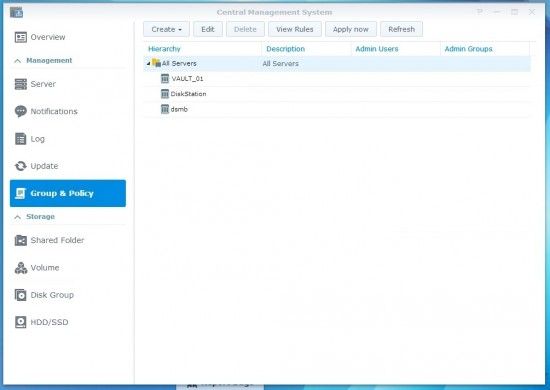Open the Shared Folder section
This screenshot has height=390, width=550.
(68, 240)
